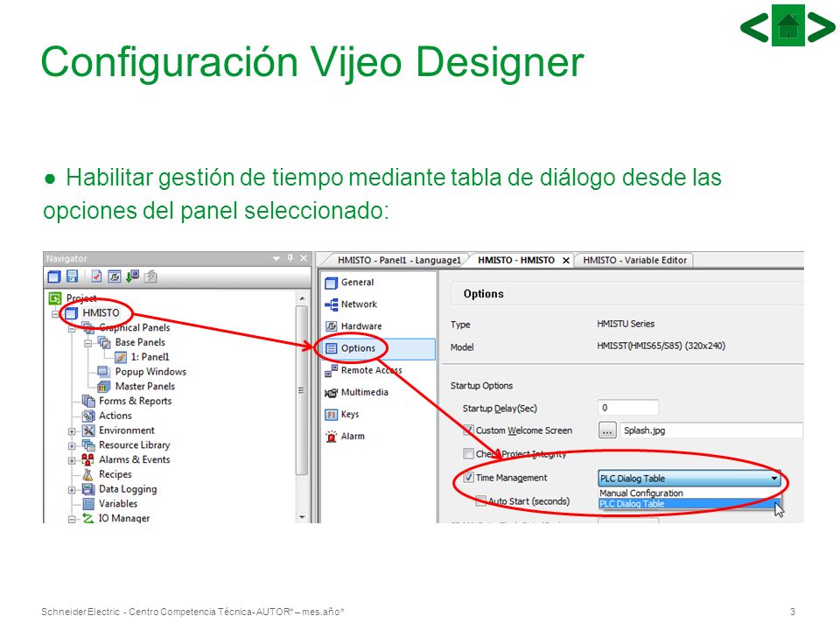Click the Data Logging disk icon
The image size is (840, 630).
(x=88, y=489)
